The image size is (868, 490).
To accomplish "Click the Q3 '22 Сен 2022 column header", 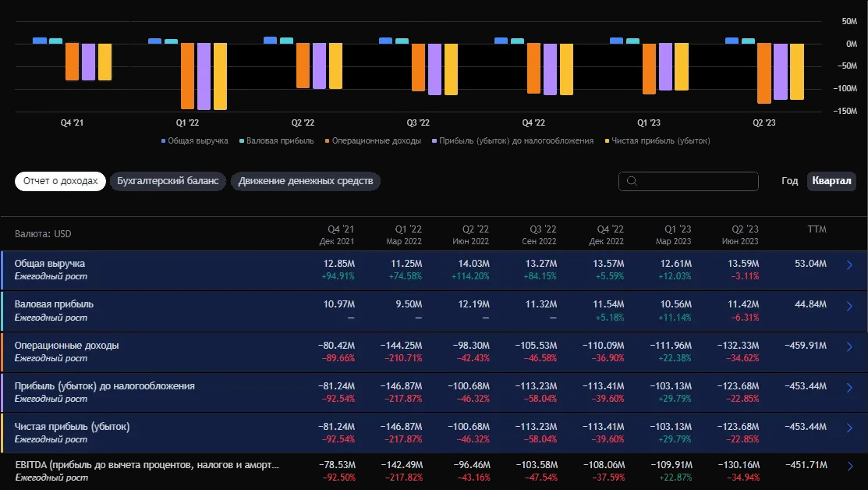I will [539, 235].
